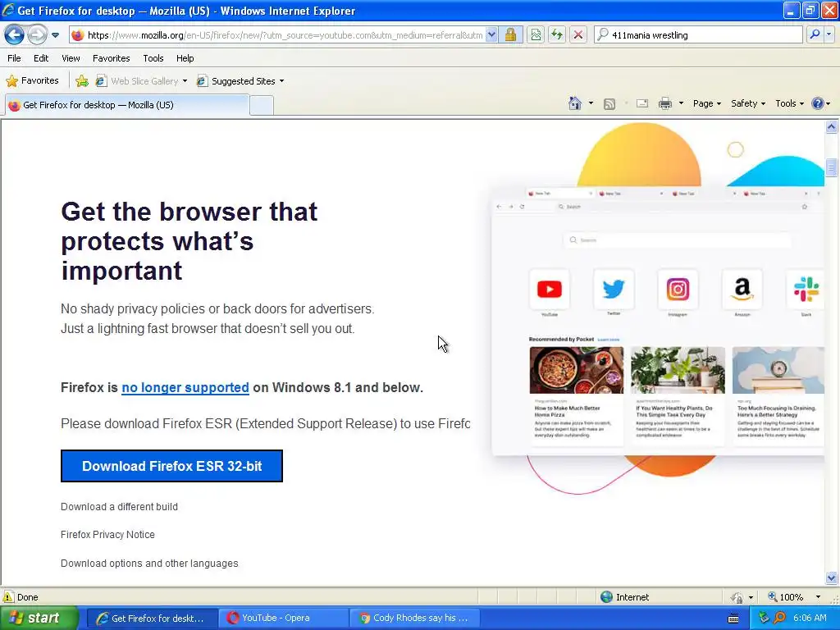Follow the 'no longer supported' link
The height and width of the screenshot is (630, 840).
[x=185, y=387]
